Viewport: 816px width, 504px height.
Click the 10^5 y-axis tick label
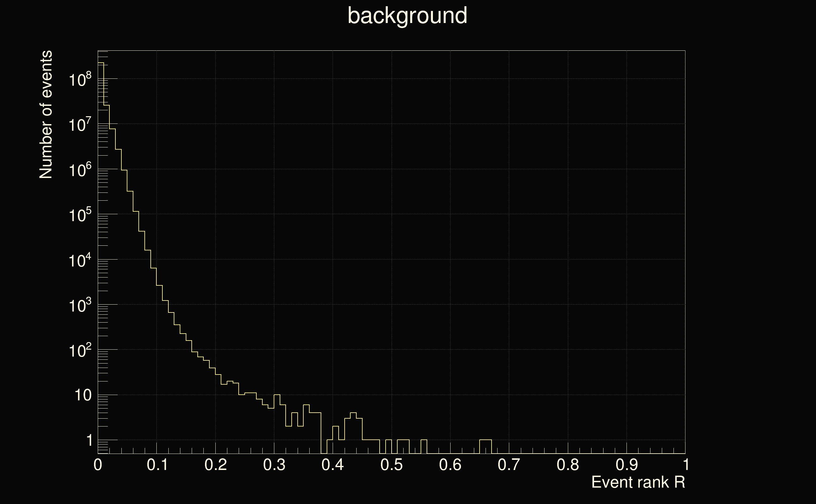[x=80, y=215]
